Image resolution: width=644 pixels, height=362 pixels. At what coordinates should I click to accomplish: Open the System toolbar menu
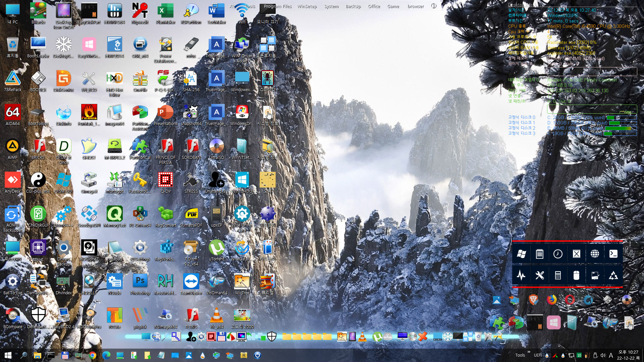(x=331, y=6)
